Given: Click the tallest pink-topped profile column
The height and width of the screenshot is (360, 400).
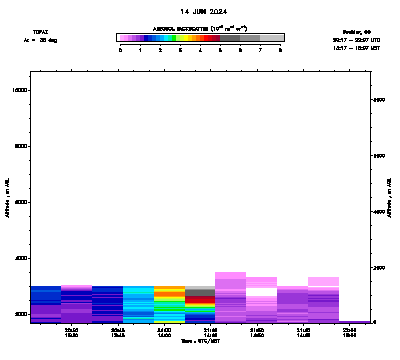Looking at the screenshot, I should [x=231, y=297].
